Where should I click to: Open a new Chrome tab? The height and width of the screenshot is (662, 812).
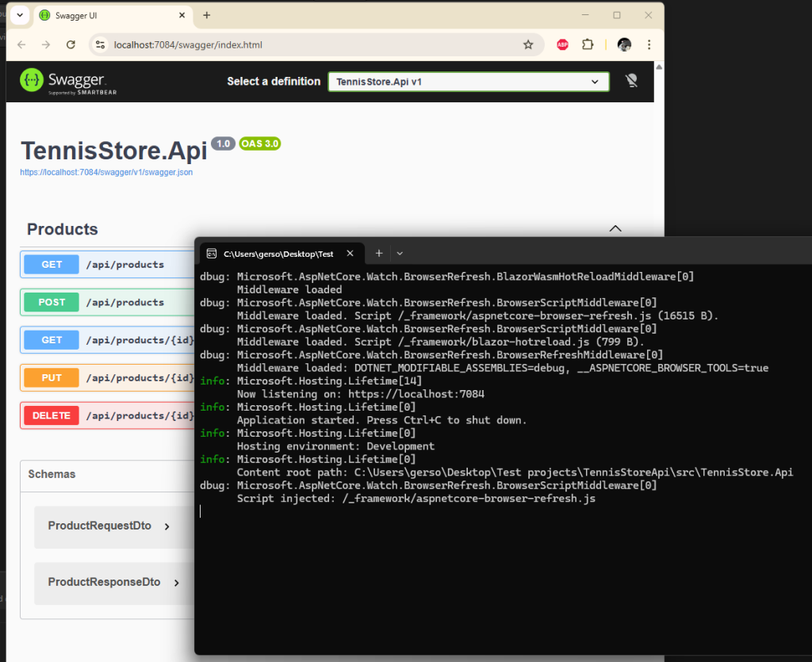pos(207,16)
